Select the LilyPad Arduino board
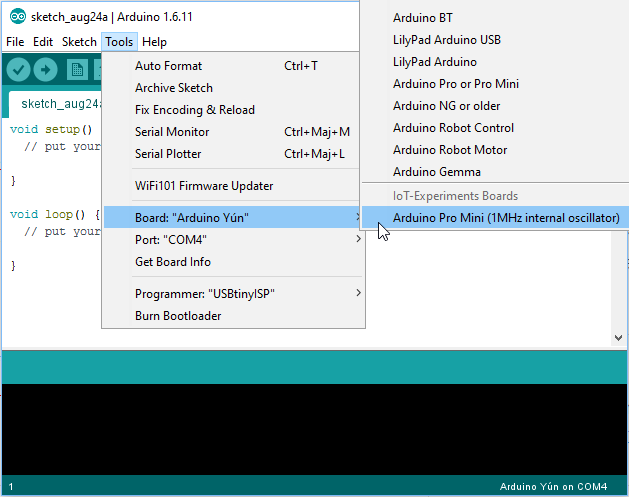The width and height of the screenshot is (629, 497). pos(495,62)
